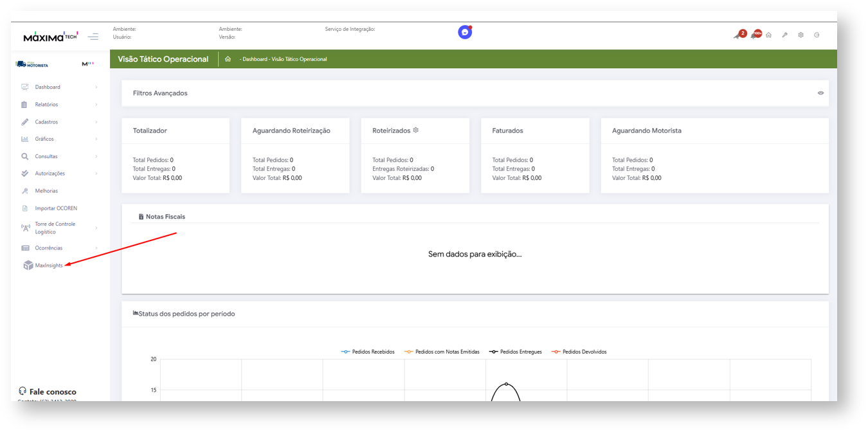Image resolution: width=868 pixels, height=432 pixels.
Task: Click the Cadastros pencil icon
Action: (25, 122)
